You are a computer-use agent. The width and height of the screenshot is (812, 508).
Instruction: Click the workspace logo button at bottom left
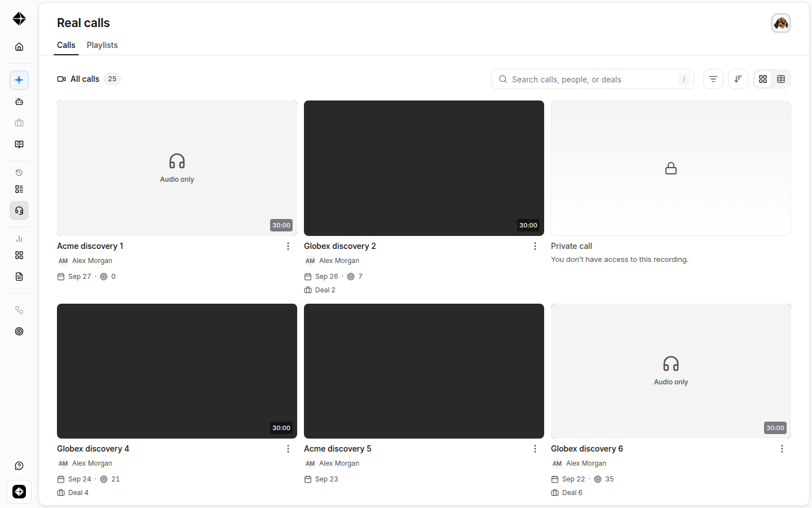click(x=19, y=492)
